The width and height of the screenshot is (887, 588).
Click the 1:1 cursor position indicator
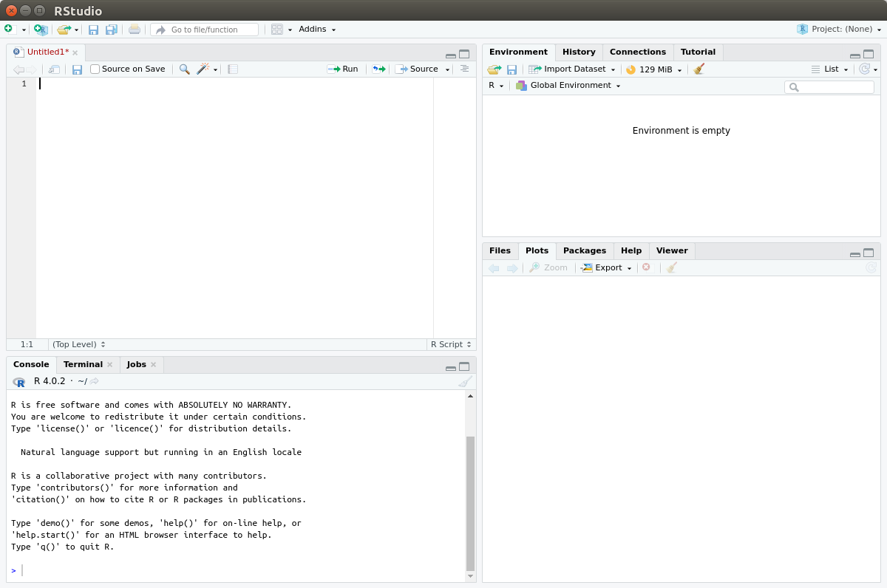(x=27, y=344)
